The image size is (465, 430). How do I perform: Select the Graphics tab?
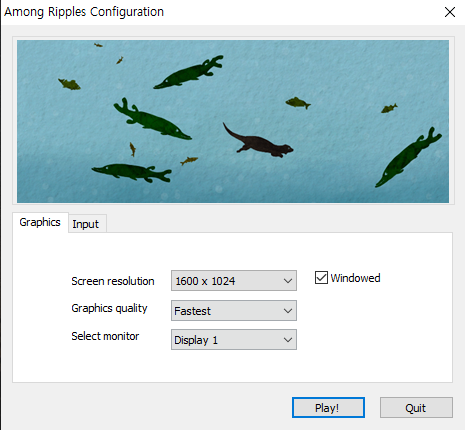(40, 222)
